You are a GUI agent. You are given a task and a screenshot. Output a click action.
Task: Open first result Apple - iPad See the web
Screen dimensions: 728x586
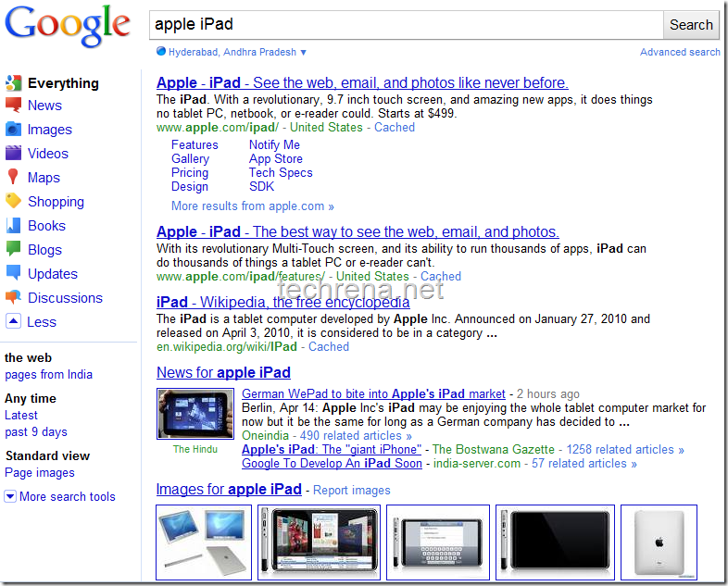coord(362,82)
